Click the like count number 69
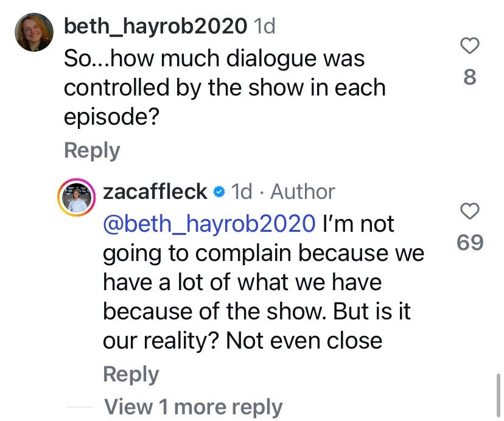 [x=469, y=242]
